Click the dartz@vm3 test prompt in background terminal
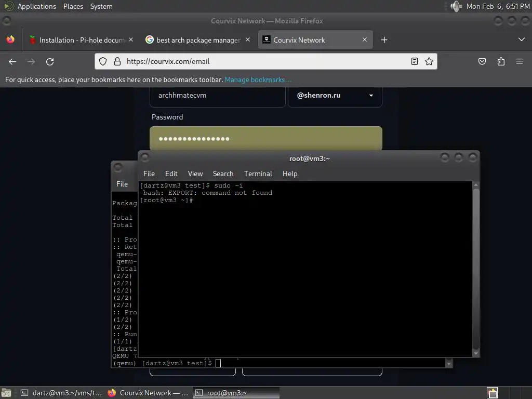The height and width of the screenshot is (399, 532). tap(177, 363)
